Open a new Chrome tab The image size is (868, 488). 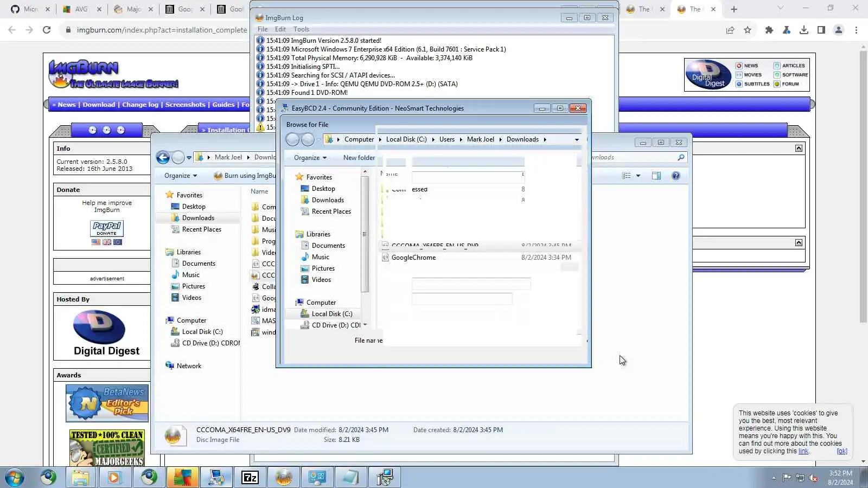coord(734,9)
